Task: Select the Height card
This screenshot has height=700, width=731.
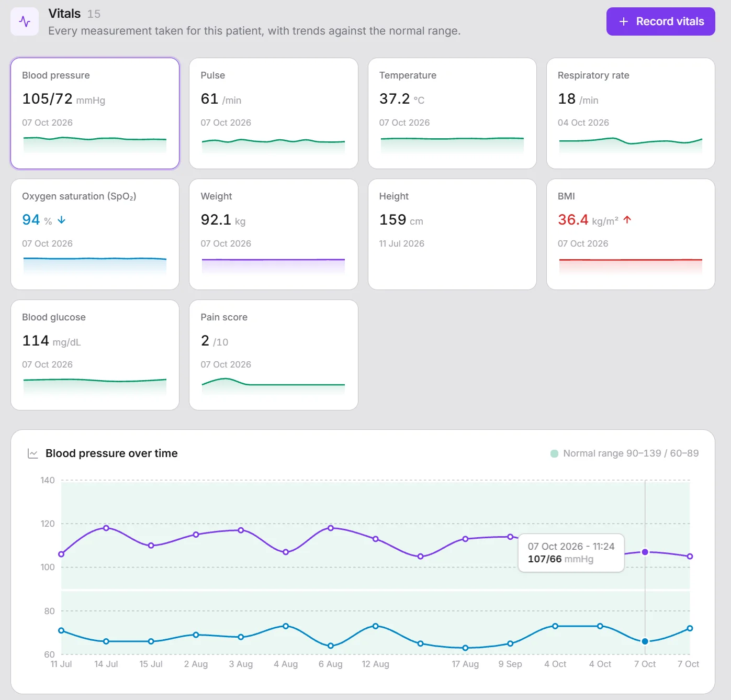Action: tap(452, 234)
